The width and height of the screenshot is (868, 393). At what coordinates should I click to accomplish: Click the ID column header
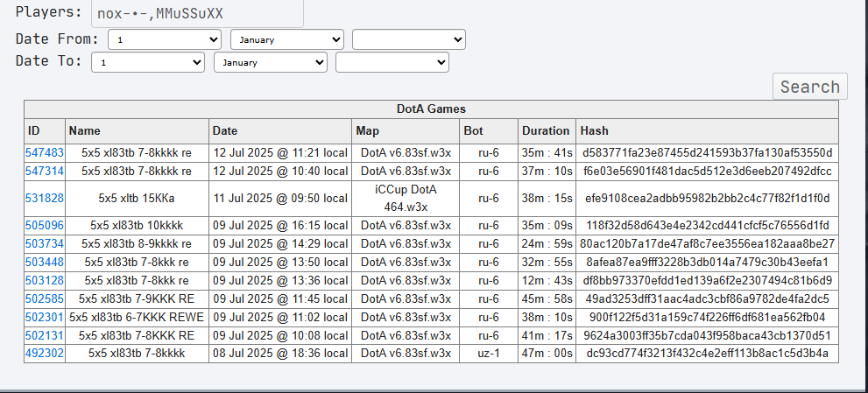click(x=45, y=130)
